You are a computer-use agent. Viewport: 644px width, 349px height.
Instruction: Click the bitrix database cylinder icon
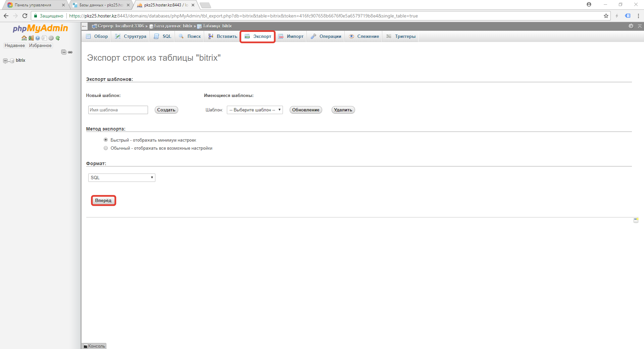tap(12, 61)
